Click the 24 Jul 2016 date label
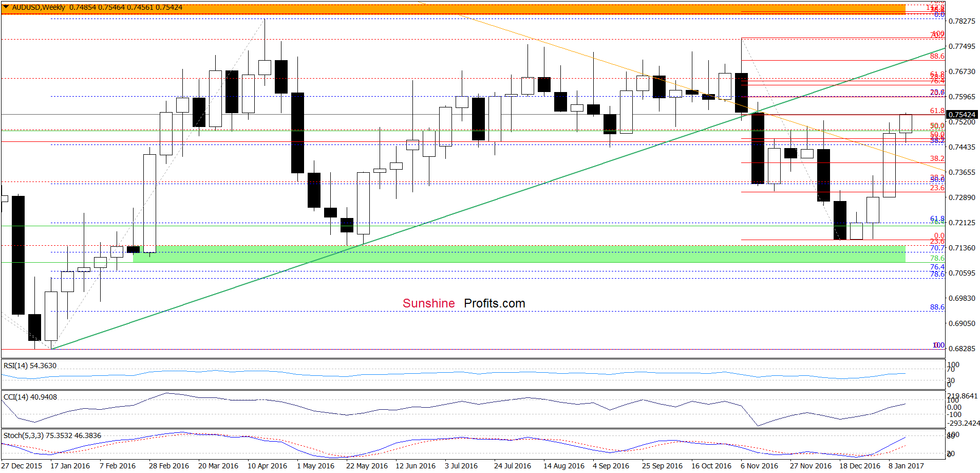The height and width of the screenshot is (473, 980). (x=513, y=466)
